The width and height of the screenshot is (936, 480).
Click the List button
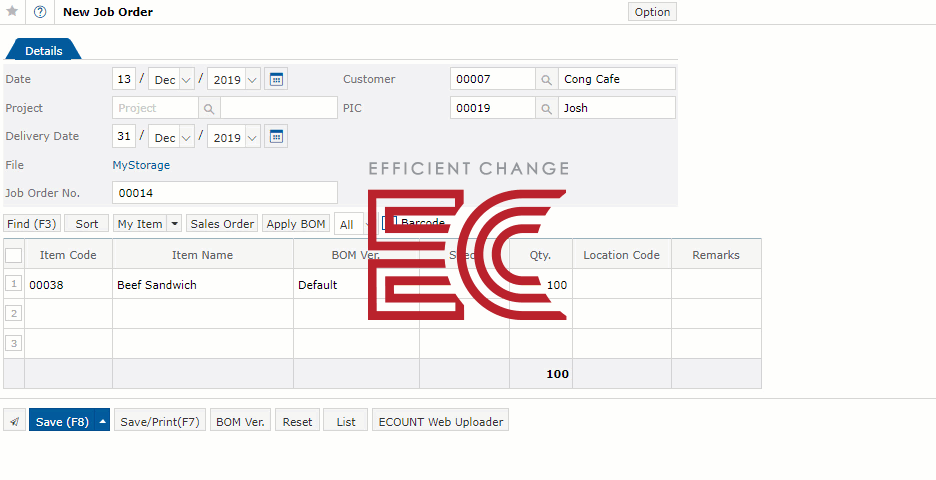(x=346, y=420)
